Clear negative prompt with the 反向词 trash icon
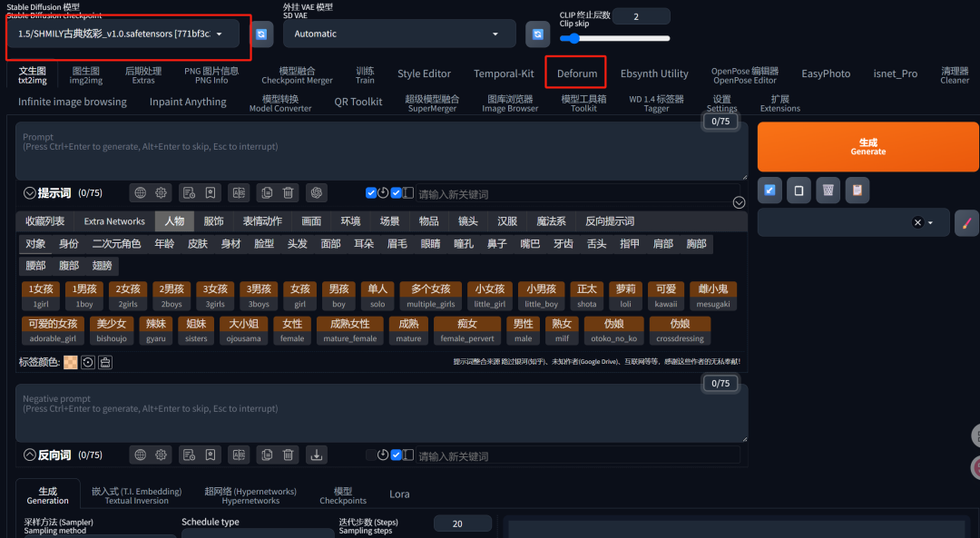 pos(289,455)
